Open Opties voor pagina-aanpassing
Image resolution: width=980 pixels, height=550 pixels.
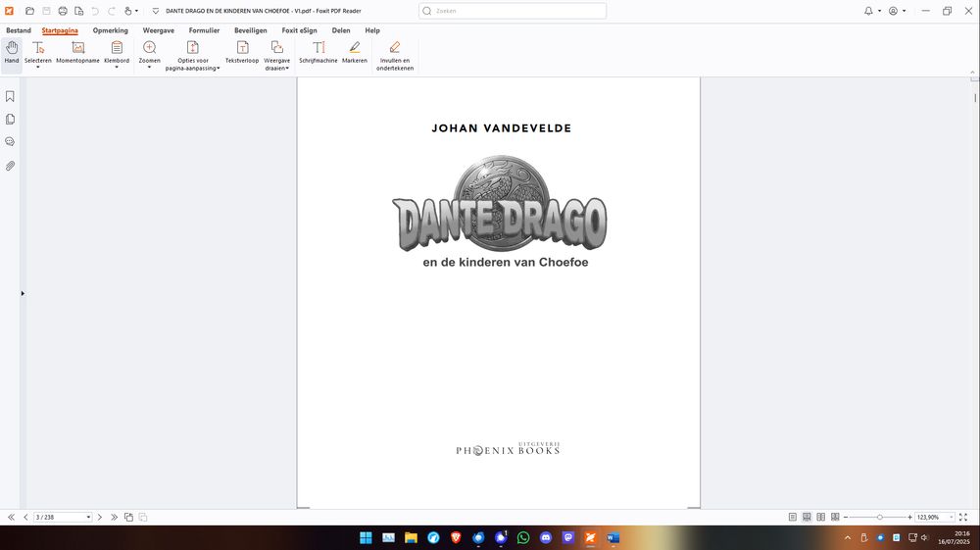192,56
